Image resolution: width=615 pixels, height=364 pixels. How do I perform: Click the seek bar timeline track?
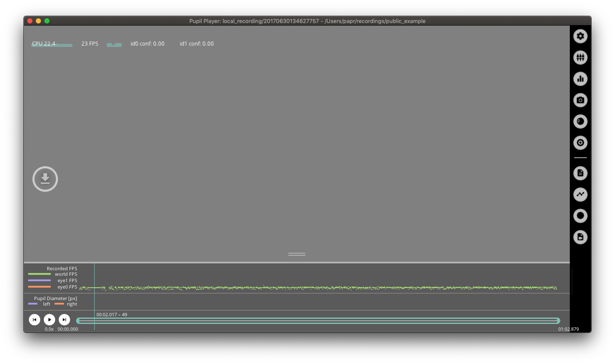318,321
